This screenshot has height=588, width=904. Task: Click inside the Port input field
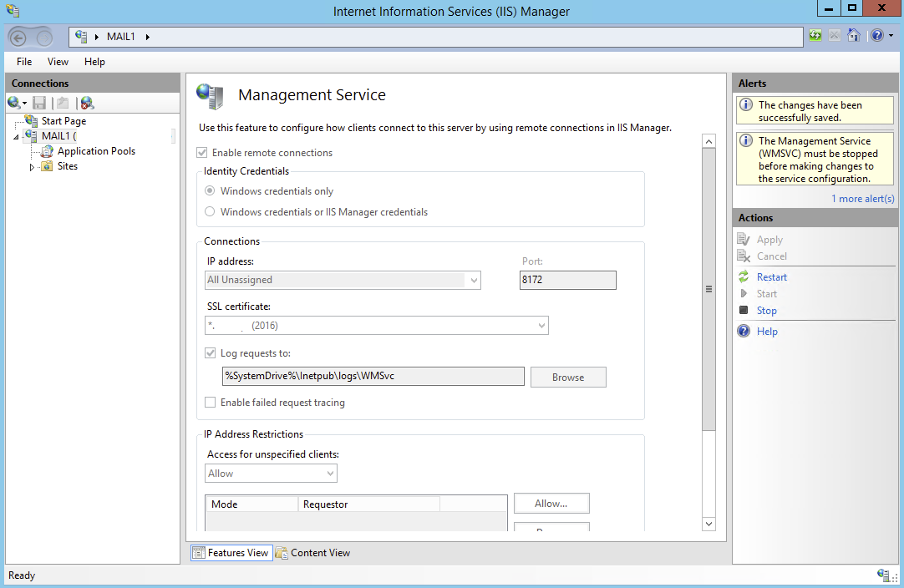[567, 280]
